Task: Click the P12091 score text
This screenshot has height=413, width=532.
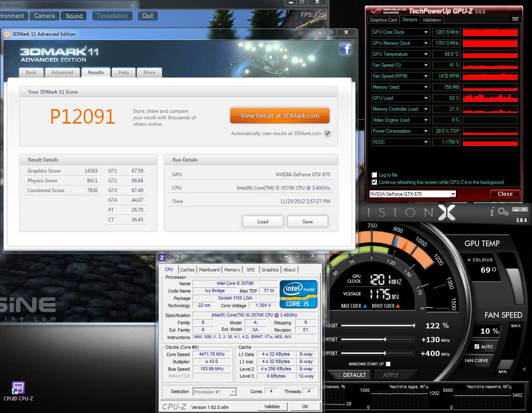Action: (83, 117)
